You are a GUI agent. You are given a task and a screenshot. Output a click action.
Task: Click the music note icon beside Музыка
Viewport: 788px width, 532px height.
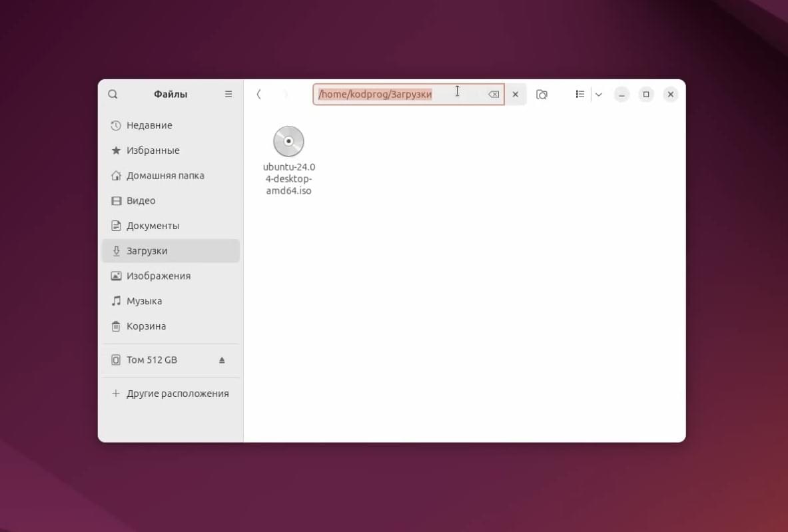[116, 301]
